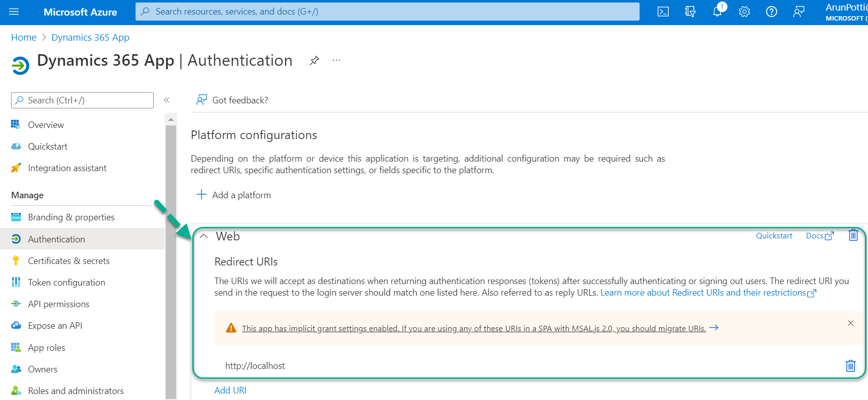The width and height of the screenshot is (868, 400).
Task: Dismiss the implicit grant warning banner
Action: (x=850, y=323)
